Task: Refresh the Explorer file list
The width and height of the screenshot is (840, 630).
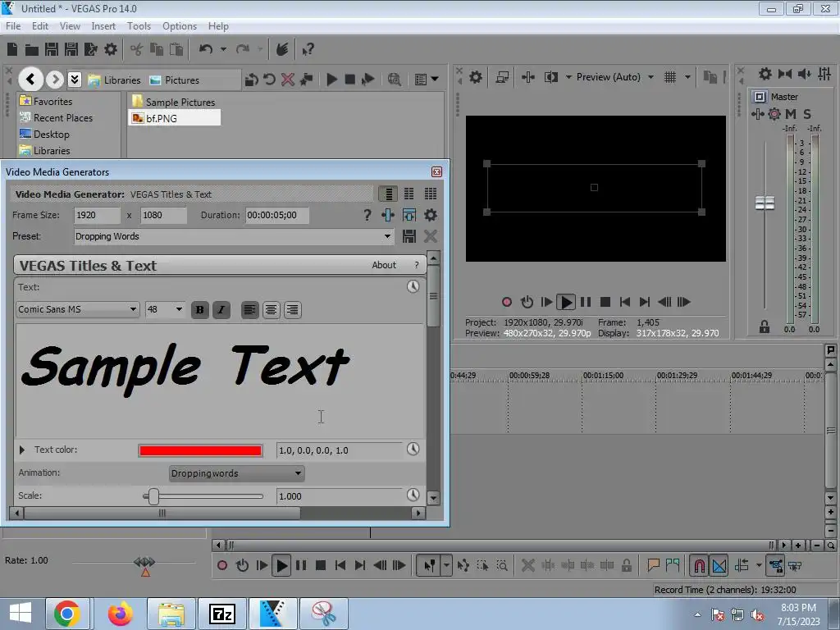Action: point(269,80)
